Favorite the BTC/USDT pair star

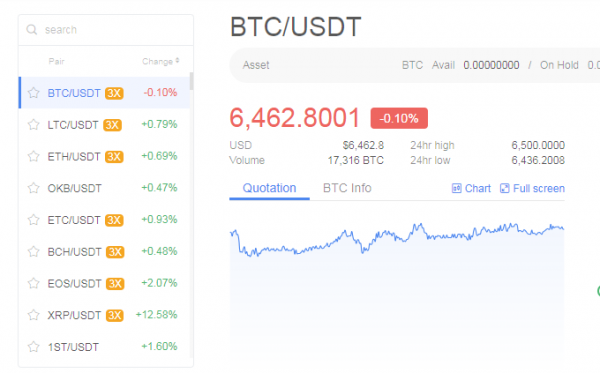34,93
